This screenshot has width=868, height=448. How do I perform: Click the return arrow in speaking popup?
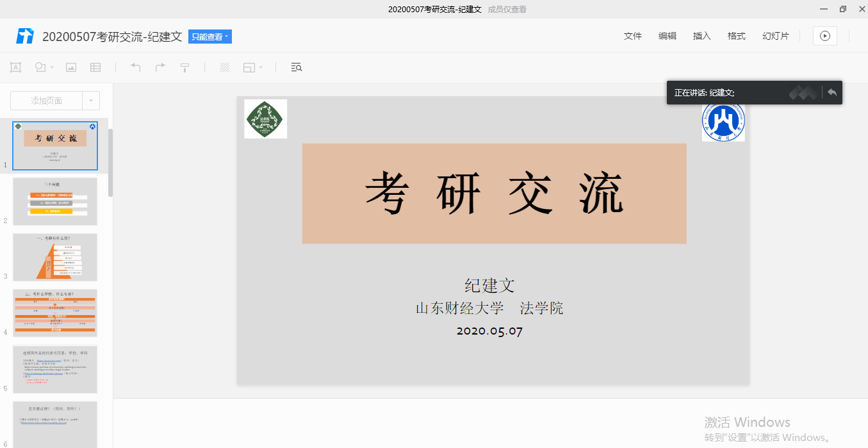coord(831,93)
